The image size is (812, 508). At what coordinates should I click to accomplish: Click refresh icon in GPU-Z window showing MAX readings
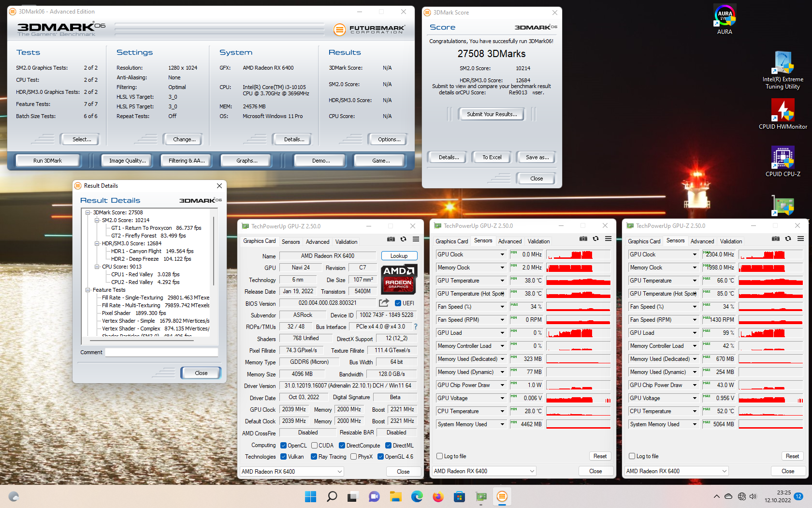tap(788, 239)
